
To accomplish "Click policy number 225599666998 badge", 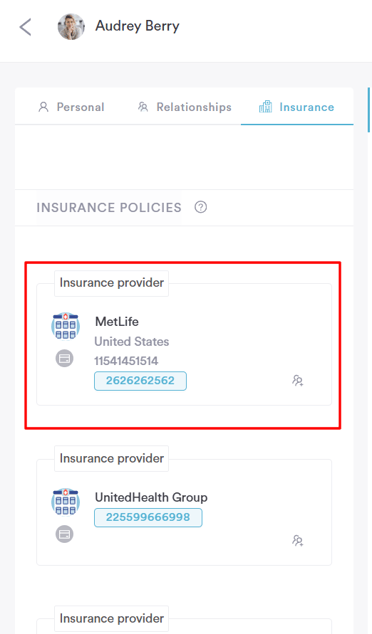I will 148,518.
